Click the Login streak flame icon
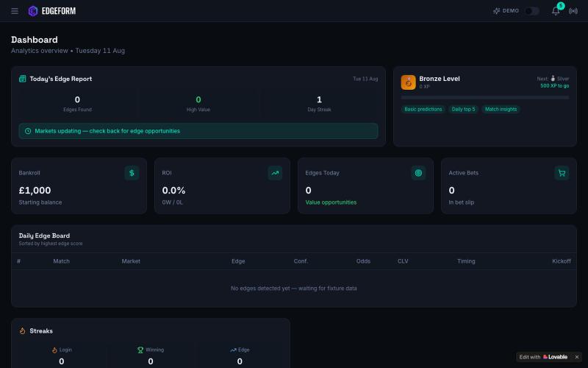 point(54,350)
